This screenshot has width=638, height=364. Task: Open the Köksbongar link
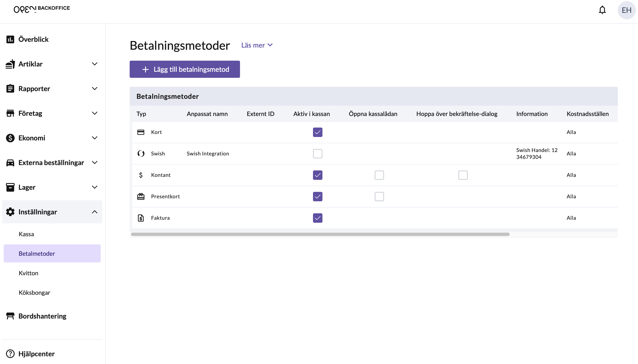coord(34,292)
